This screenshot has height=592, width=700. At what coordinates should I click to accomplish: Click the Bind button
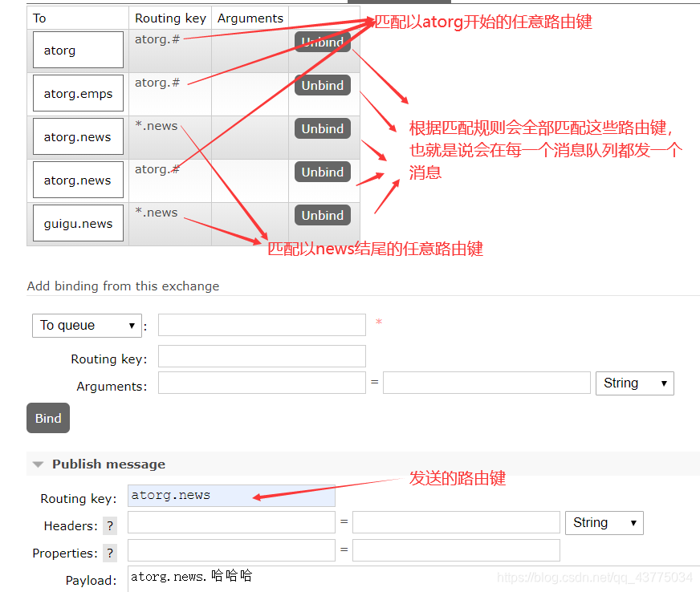tap(48, 418)
